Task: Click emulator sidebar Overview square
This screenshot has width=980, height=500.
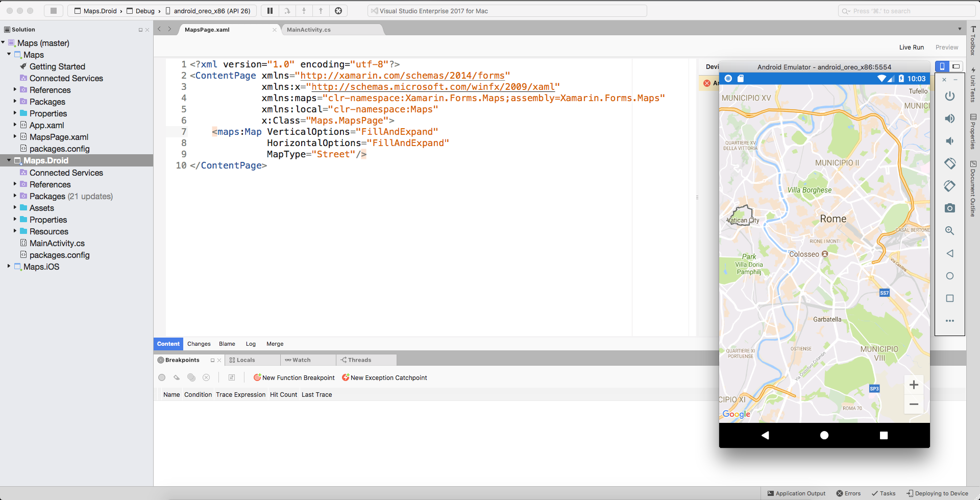Action: pyautogui.click(x=949, y=298)
